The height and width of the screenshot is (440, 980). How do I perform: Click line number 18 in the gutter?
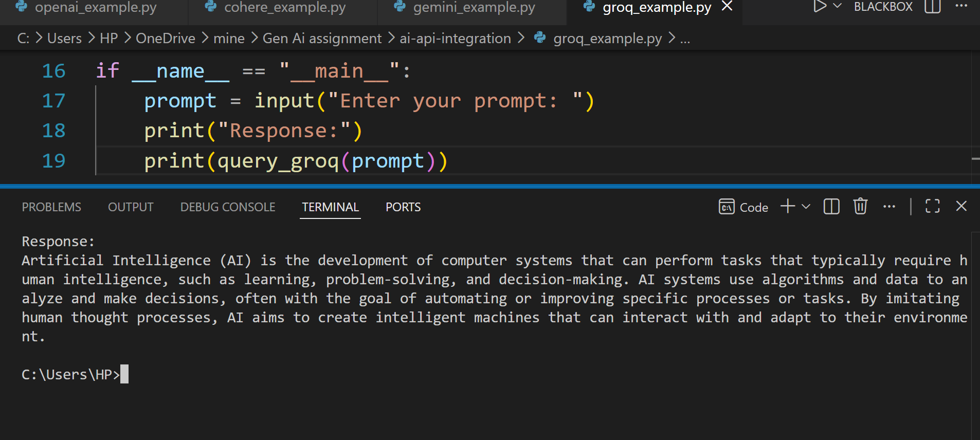pos(53,131)
